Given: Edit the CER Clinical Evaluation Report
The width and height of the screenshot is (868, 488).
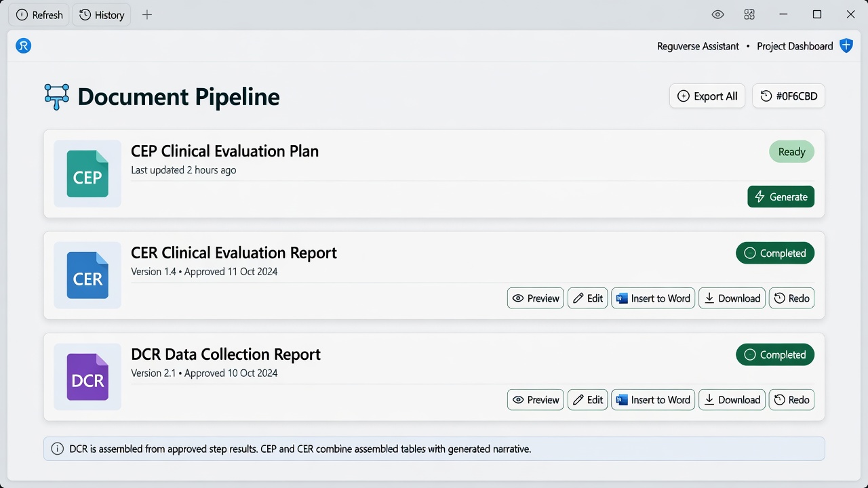Looking at the screenshot, I should coord(588,298).
